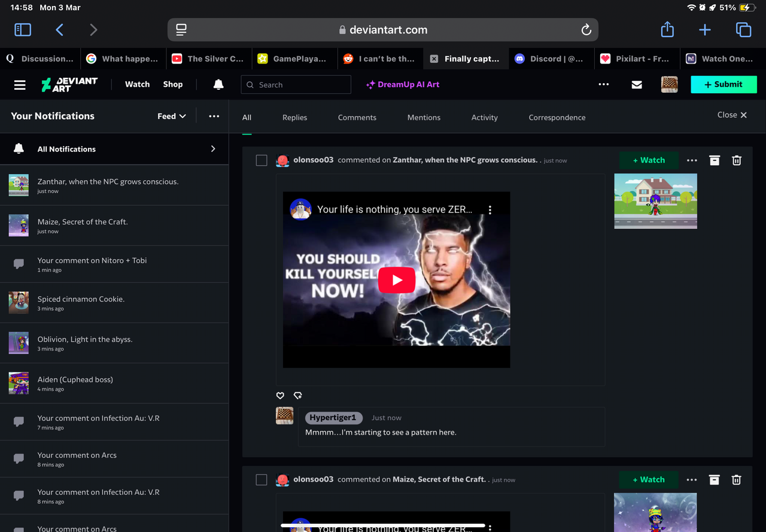Open Watch in DeviantArt header
The image size is (766, 532).
[x=137, y=84]
